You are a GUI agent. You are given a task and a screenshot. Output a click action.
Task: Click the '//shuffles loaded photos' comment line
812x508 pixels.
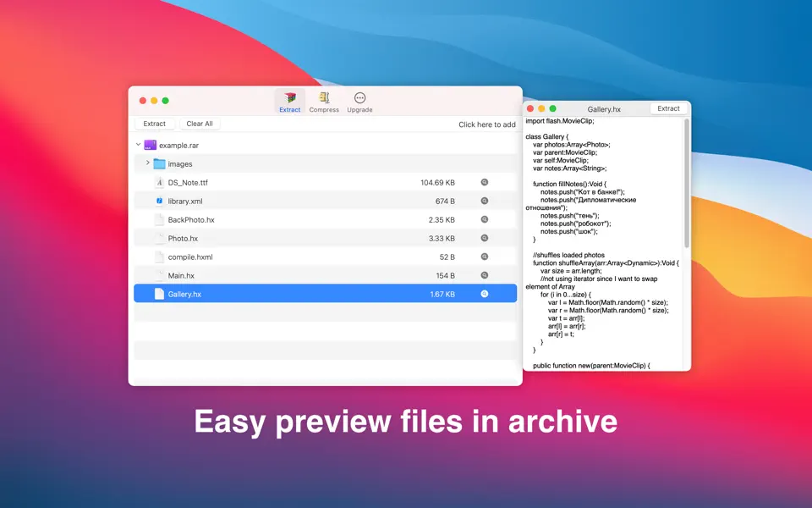(x=568, y=255)
